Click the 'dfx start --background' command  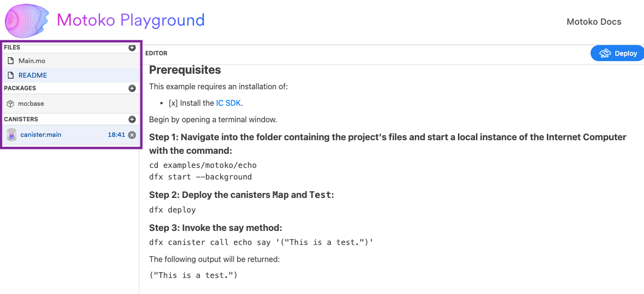tap(201, 177)
